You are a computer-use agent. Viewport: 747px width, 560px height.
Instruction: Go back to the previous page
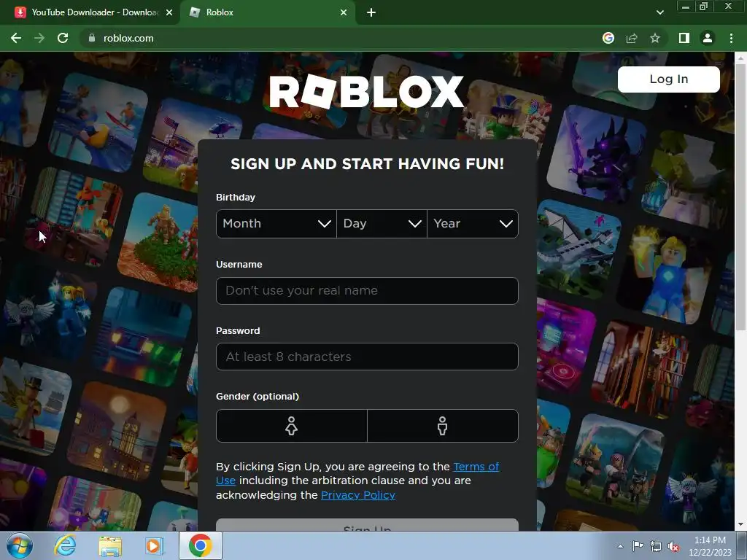coord(16,38)
